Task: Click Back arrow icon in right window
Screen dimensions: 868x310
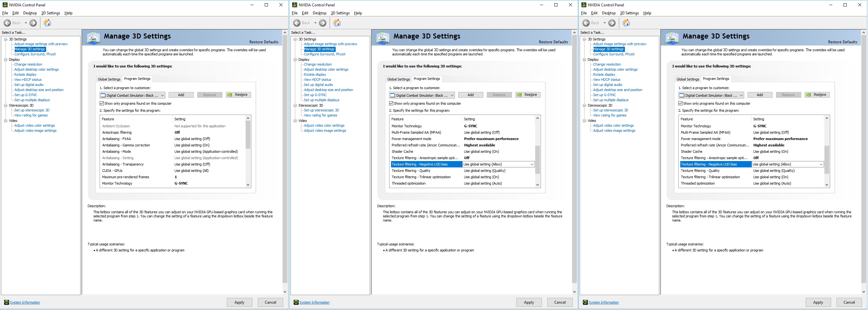Action: (x=586, y=23)
